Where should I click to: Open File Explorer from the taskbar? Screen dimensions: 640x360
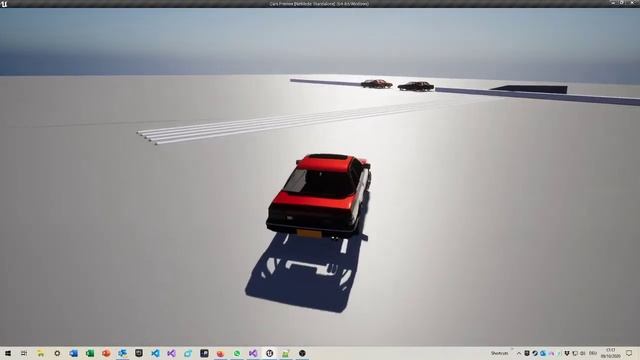pyautogui.click(x=40, y=353)
